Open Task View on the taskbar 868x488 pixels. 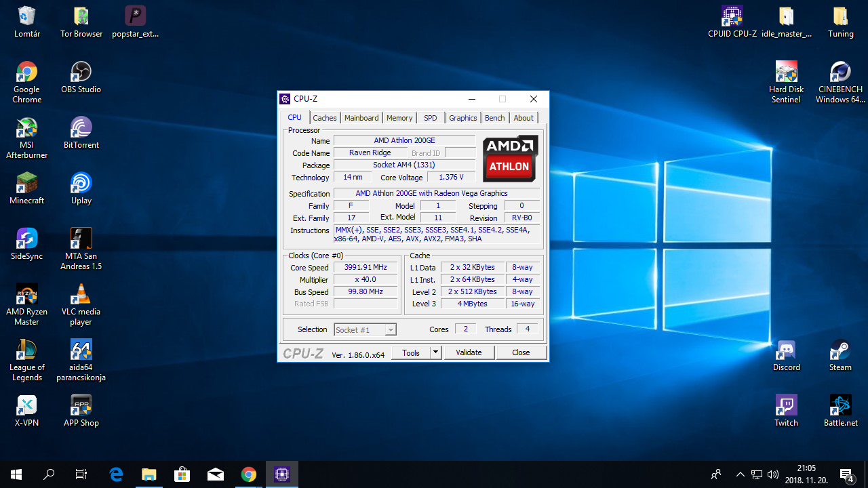81,474
